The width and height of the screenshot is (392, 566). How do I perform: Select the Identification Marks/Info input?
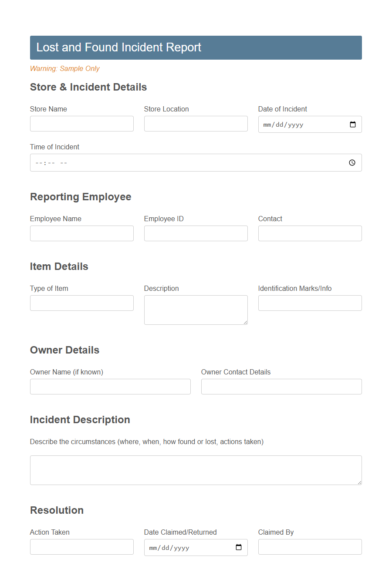310,303
